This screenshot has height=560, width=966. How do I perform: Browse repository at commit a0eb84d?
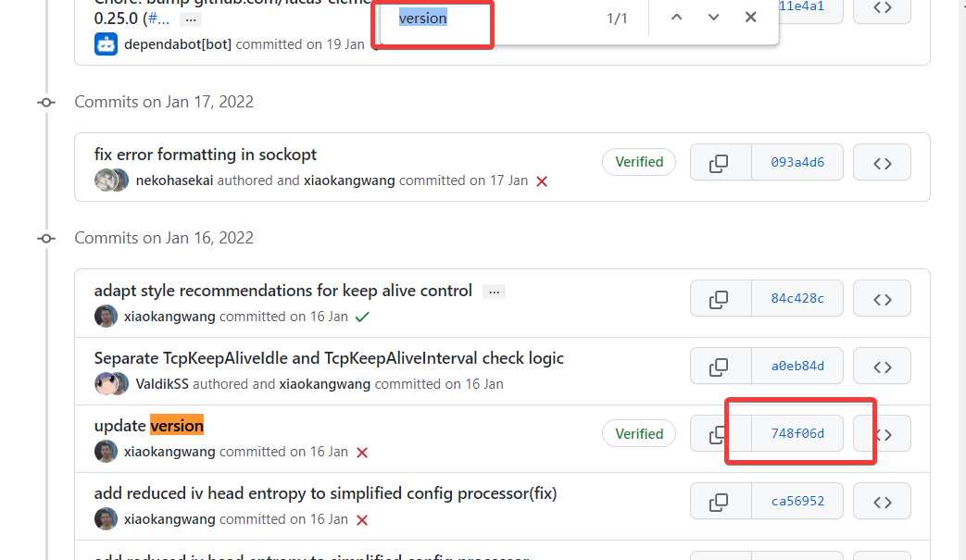tap(882, 367)
